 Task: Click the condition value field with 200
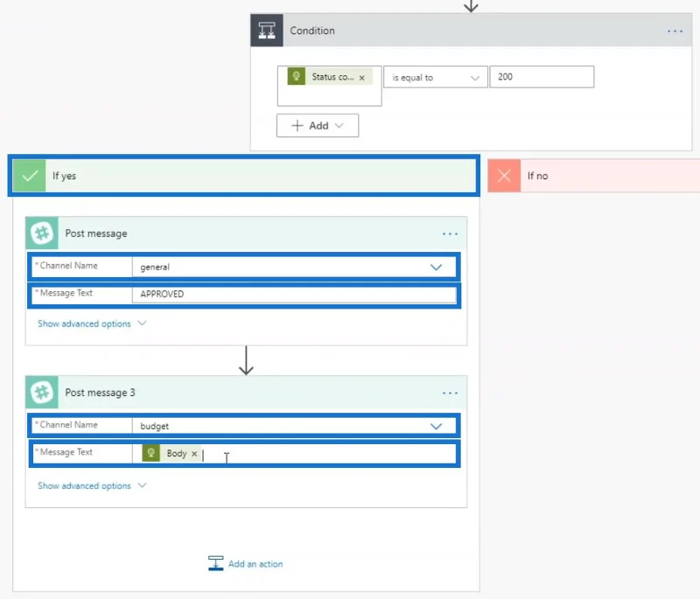point(542,77)
